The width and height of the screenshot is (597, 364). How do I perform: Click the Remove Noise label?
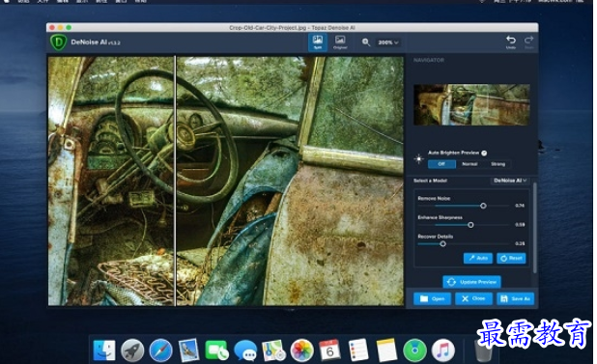[x=434, y=198]
